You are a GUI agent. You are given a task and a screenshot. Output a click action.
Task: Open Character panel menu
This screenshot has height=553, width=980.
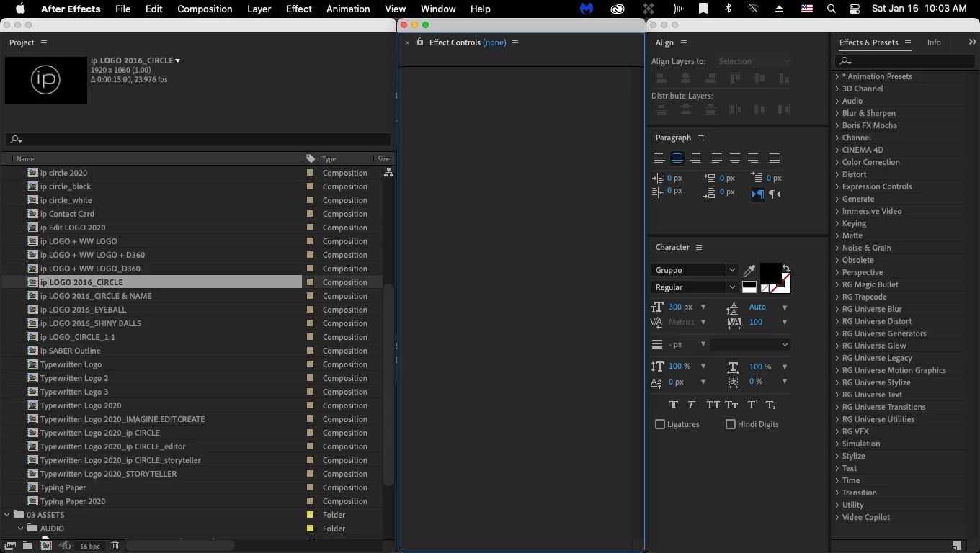pos(698,247)
